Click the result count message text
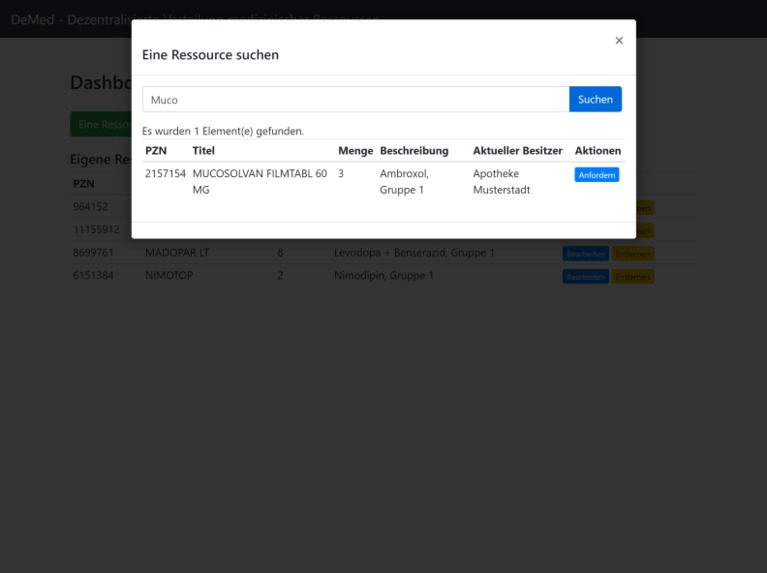 tap(223, 131)
